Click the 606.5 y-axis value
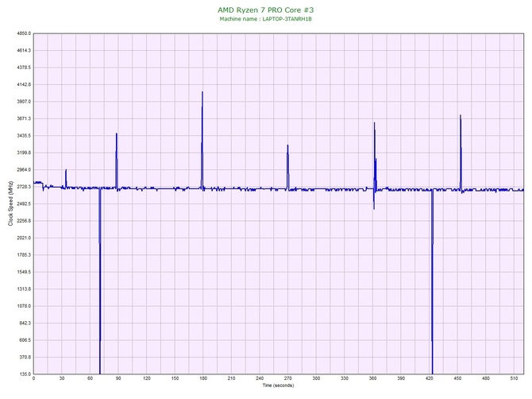The width and height of the screenshot is (532, 399). [x=25, y=340]
